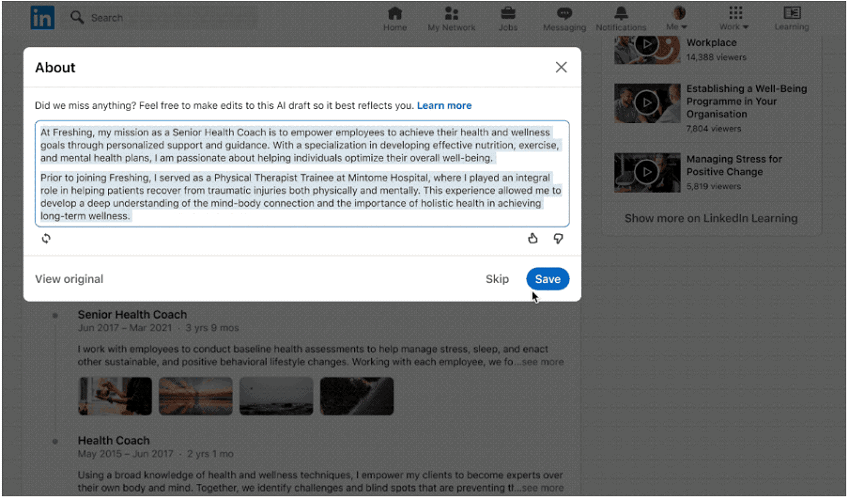
Task: Expand see more under Senior Health Coach
Action: pyautogui.click(x=543, y=362)
